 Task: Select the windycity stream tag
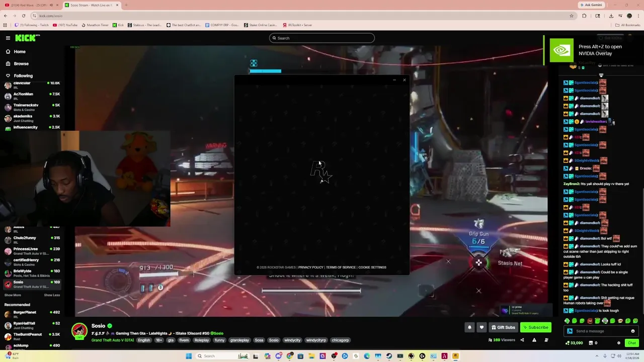coord(292,340)
